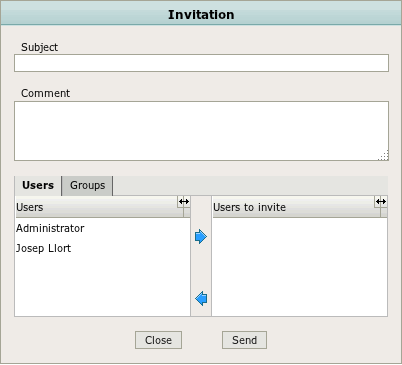This screenshot has height=365, width=402.
Task: Focus the Subject input field
Action: click(x=201, y=63)
